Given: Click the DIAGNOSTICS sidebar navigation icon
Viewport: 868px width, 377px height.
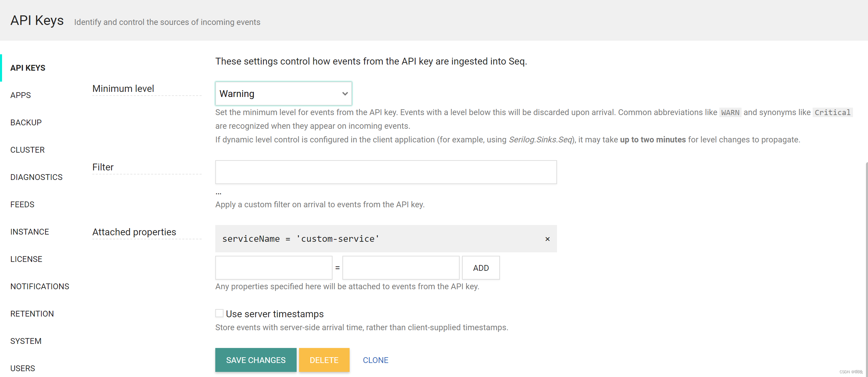Looking at the screenshot, I should (37, 177).
